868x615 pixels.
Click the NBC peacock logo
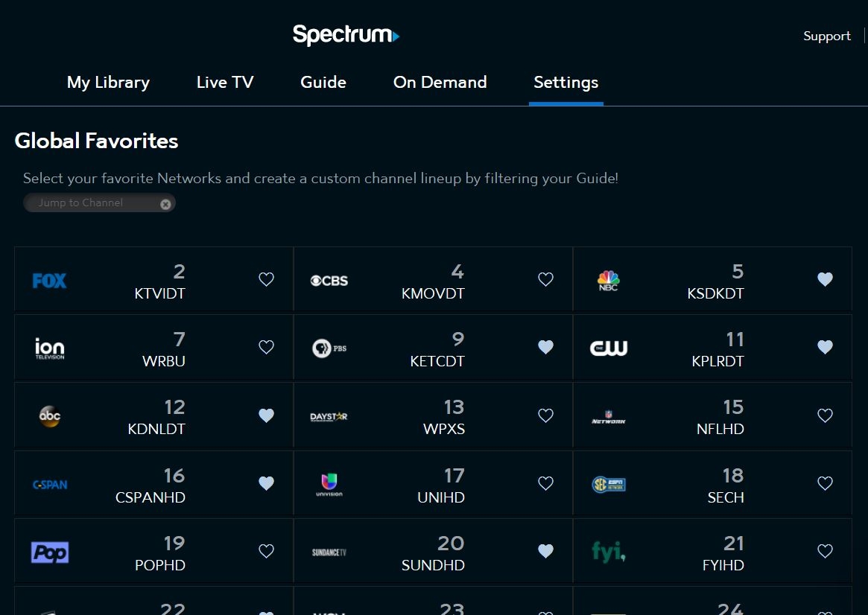click(608, 280)
